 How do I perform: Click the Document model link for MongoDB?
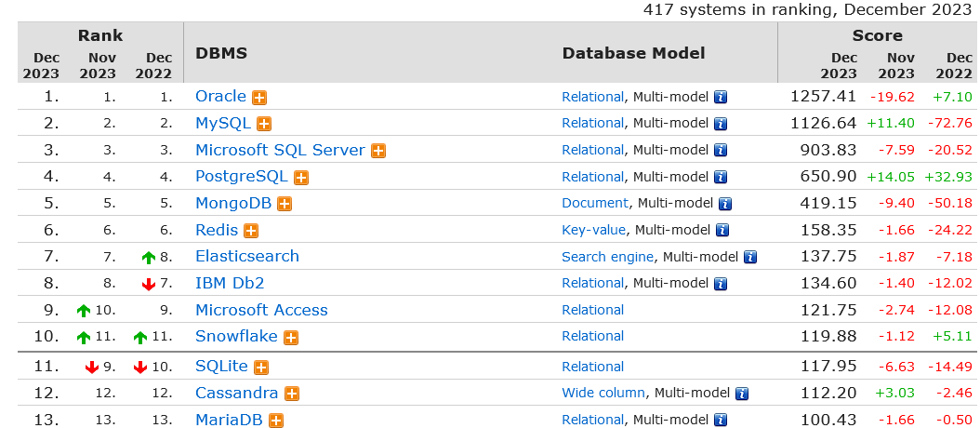pos(595,203)
